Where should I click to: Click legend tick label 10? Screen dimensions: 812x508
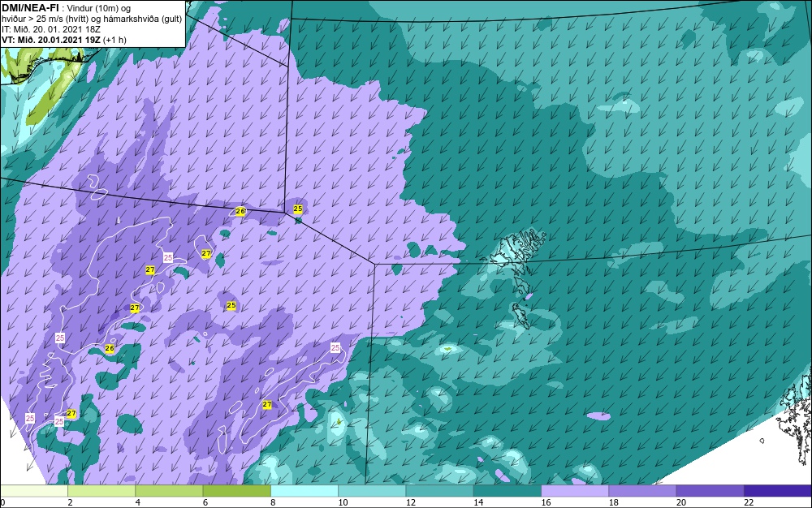[343, 503]
